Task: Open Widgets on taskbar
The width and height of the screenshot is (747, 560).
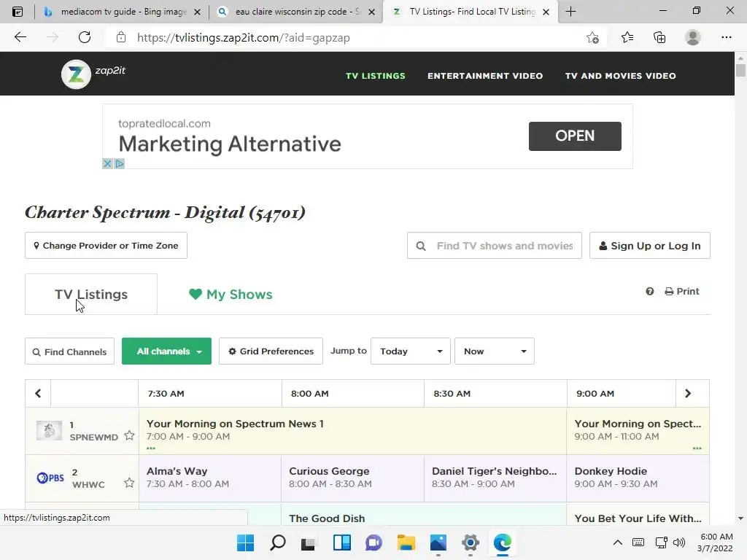Action: (342, 542)
